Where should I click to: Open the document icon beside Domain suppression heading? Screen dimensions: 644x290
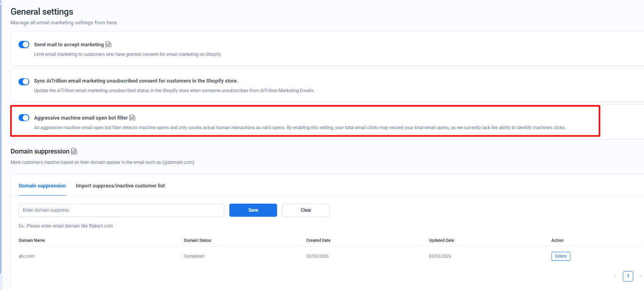coord(74,151)
